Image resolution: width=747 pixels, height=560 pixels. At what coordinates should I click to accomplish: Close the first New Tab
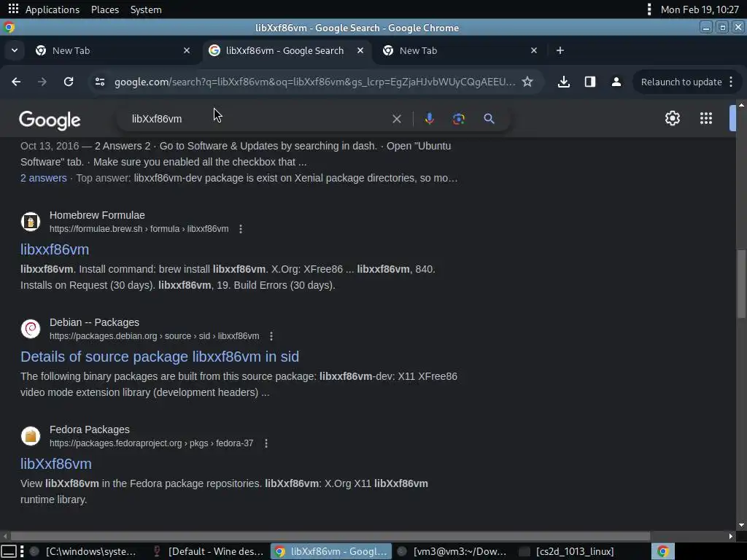(x=187, y=50)
